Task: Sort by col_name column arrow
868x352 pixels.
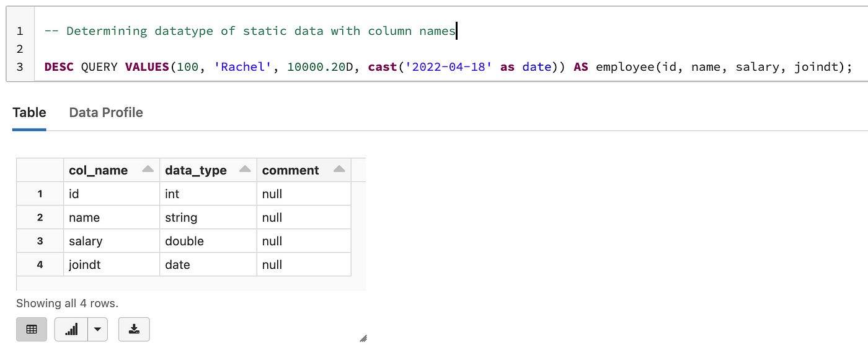Action: pos(148,169)
